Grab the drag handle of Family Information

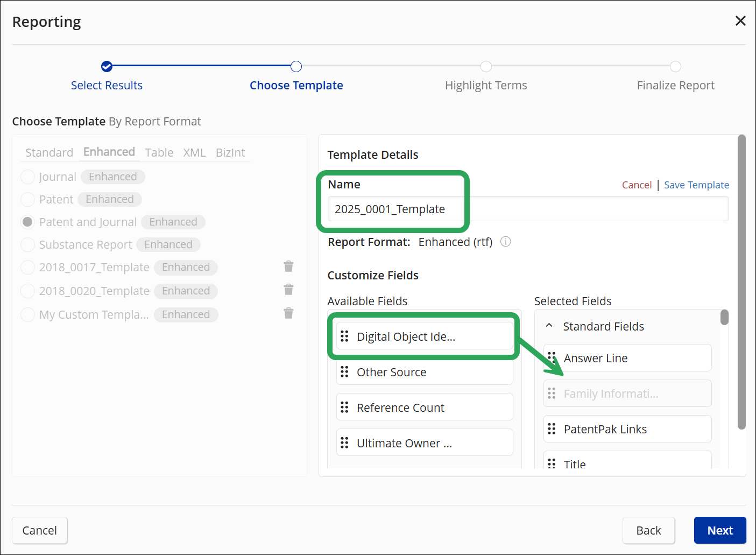click(x=552, y=394)
